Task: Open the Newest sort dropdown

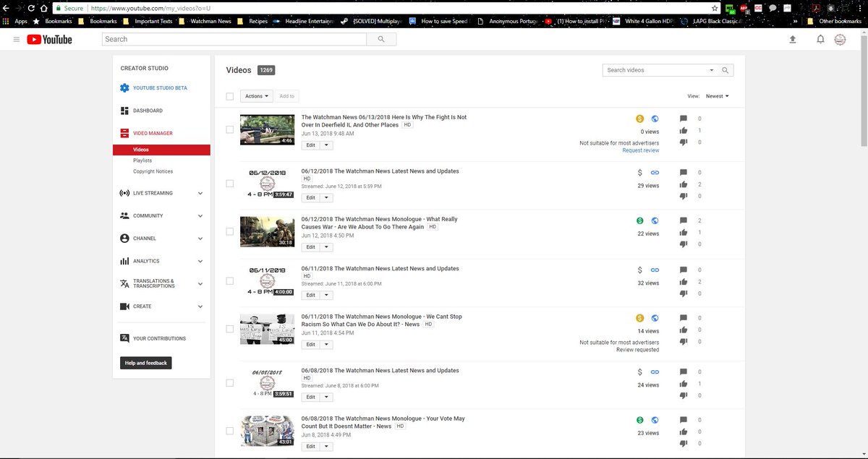Action: pos(718,96)
